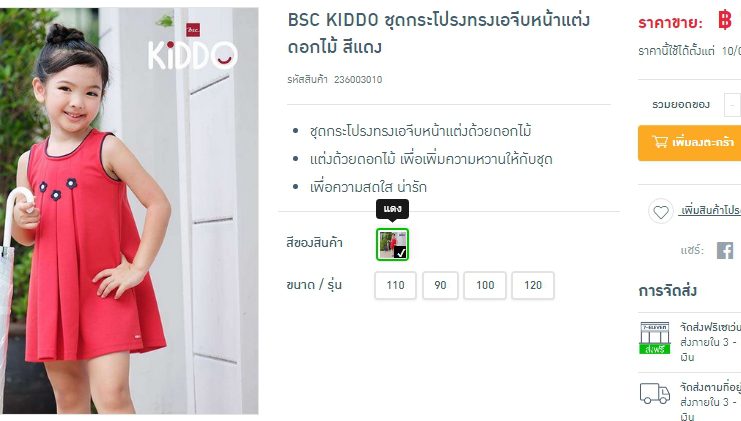The height and width of the screenshot is (421, 741).
Task: Click the add to favorites link
Action: click(x=710, y=210)
